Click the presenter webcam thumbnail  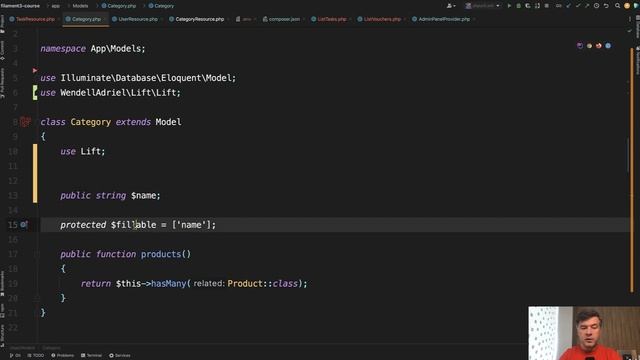[x=584, y=333]
